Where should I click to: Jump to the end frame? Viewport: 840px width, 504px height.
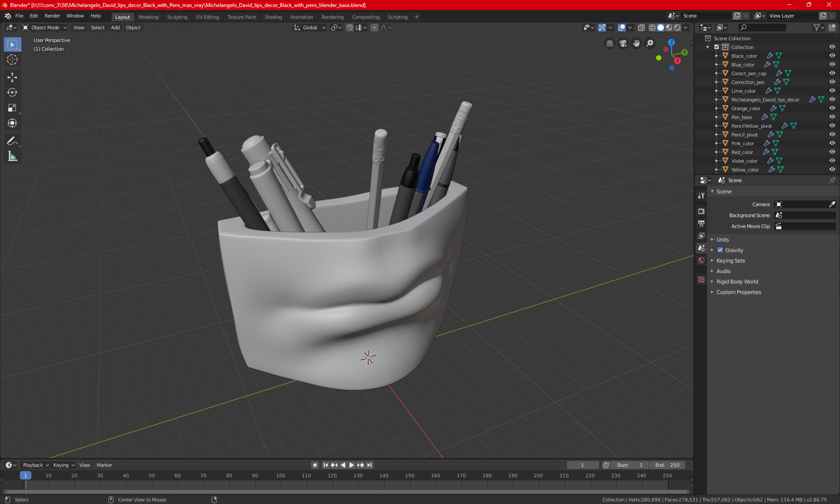(x=370, y=465)
